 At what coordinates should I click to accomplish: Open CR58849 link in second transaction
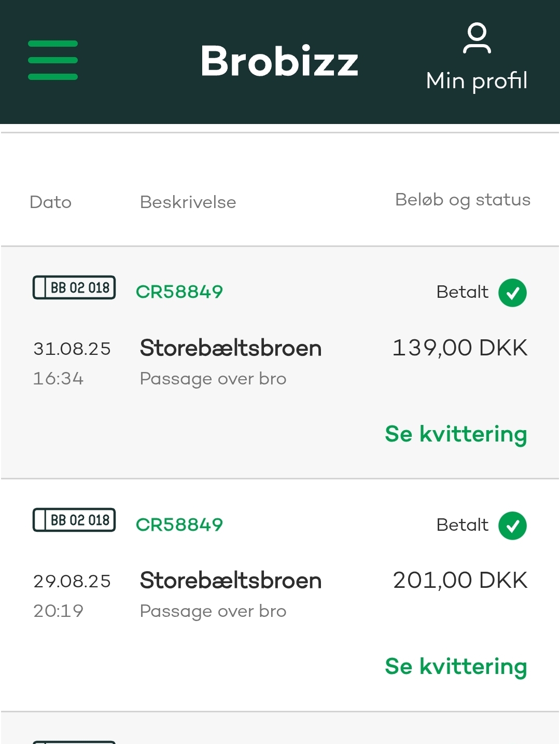(x=179, y=525)
